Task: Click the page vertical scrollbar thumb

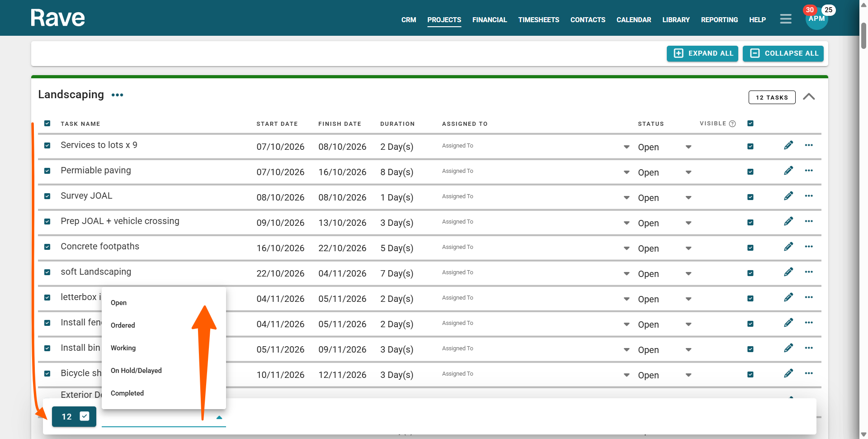Action: 863,35
